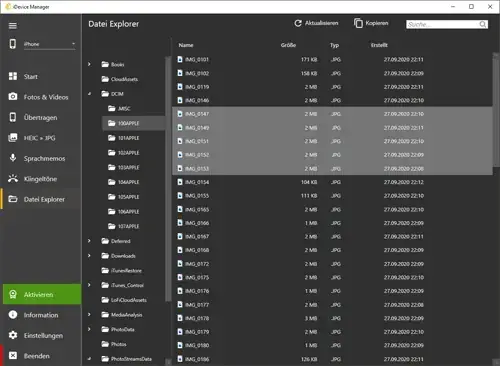Sort by the Typ column header
The width and height of the screenshot is (500, 366).
point(334,45)
